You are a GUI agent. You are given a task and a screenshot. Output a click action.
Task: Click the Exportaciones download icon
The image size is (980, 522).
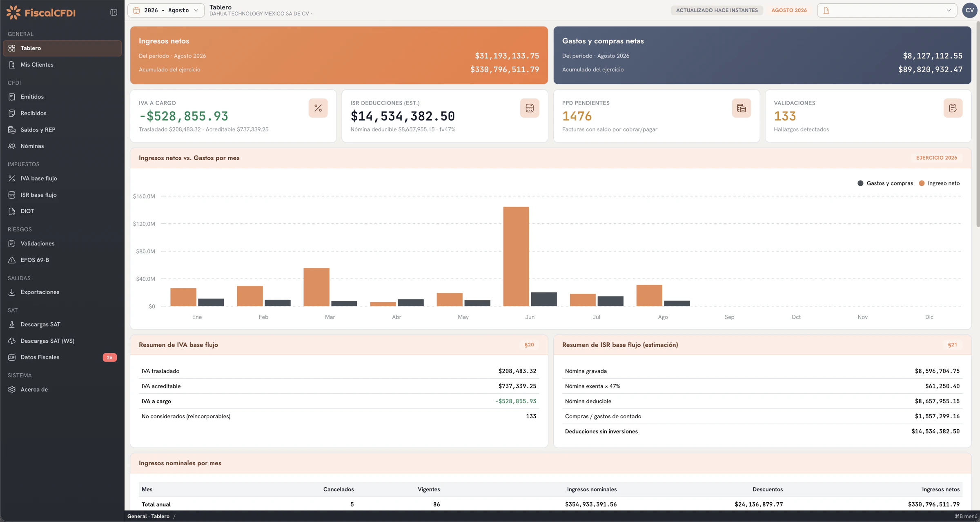tap(12, 292)
